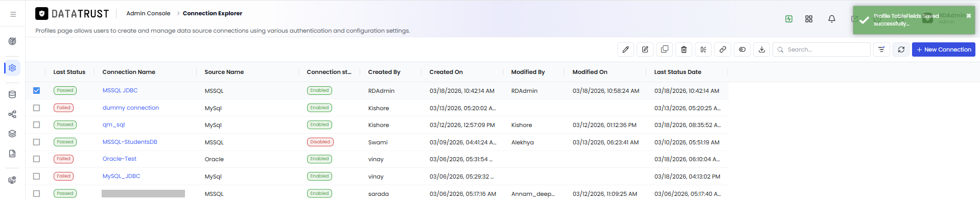Go to Admin Console breadcrumb
This screenshot has width=980, height=201.
pos(148,13)
